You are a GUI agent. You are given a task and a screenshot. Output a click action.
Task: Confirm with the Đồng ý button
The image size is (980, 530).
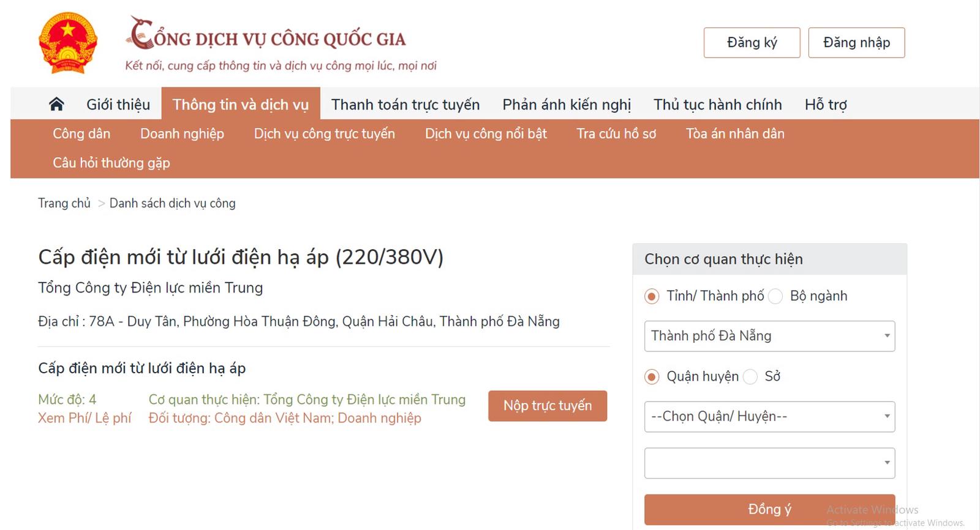click(x=769, y=509)
